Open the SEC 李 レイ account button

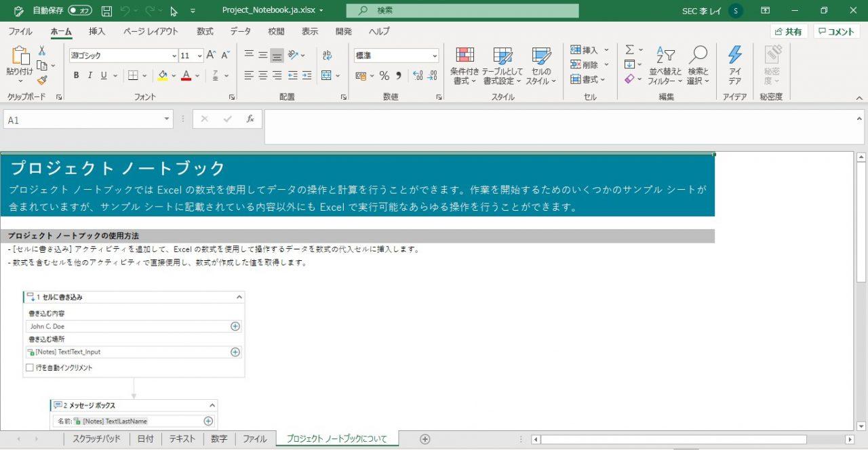coord(712,11)
